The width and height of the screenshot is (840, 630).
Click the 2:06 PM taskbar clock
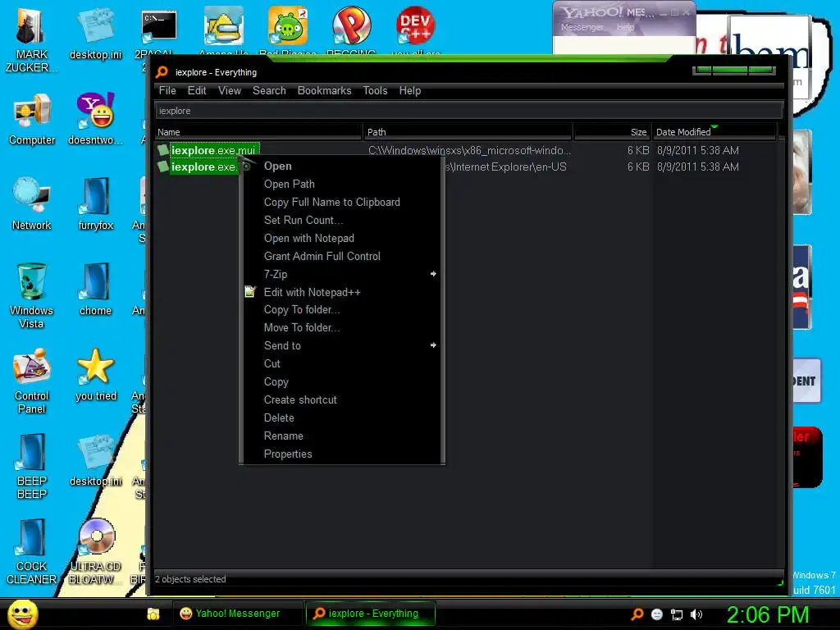pos(767,614)
